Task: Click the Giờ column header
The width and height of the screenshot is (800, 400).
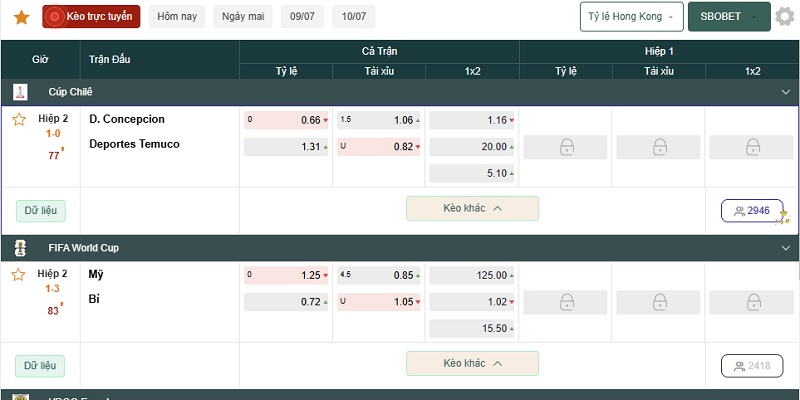Action: 40,60
